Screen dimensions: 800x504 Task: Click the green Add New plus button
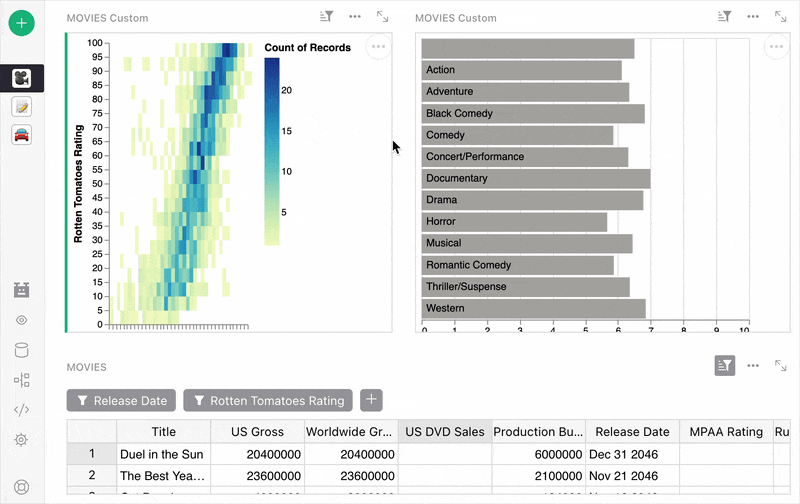point(22,22)
